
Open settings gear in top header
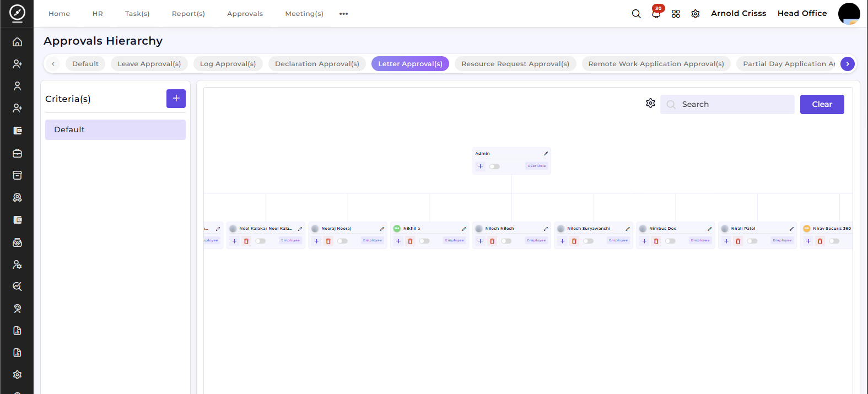[x=696, y=14]
